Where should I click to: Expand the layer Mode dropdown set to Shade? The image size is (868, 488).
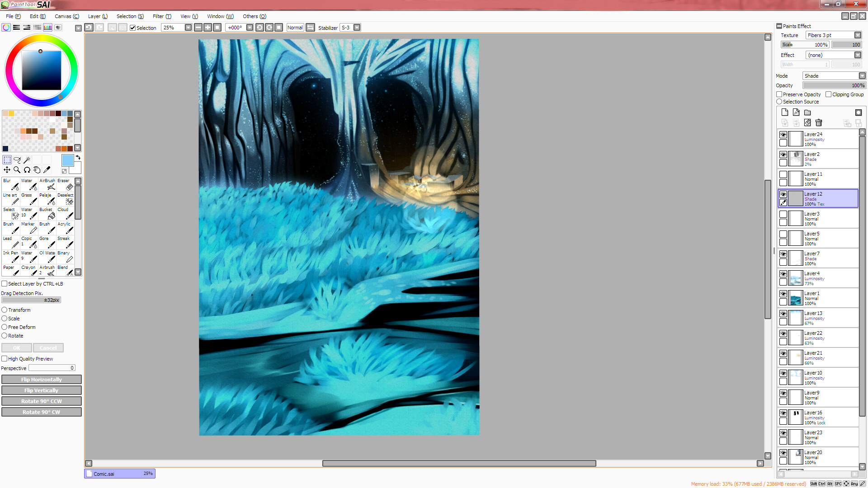pos(862,76)
